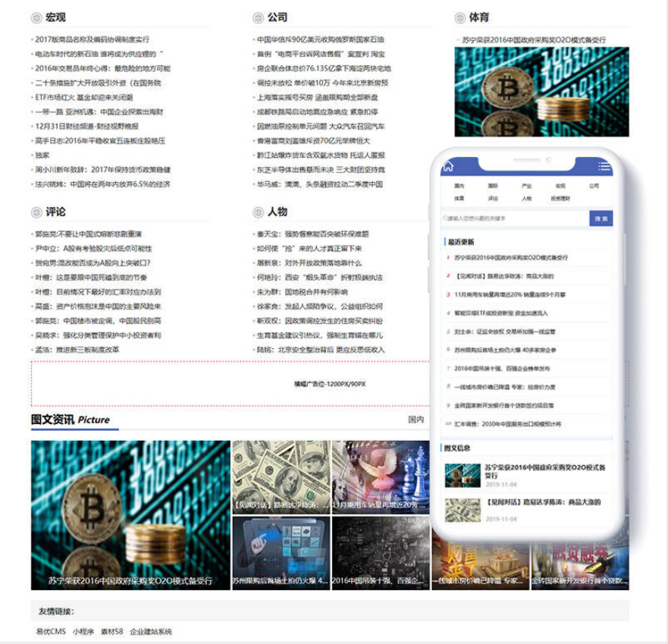This screenshot has width=668, height=644.
Task: Open the dollar bills picture news thumbnail
Action: click(x=281, y=476)
